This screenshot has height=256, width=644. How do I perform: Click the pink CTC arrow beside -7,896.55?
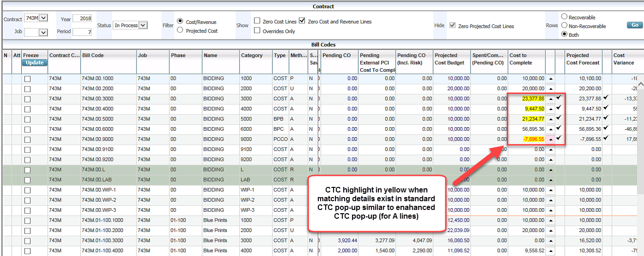550,139
